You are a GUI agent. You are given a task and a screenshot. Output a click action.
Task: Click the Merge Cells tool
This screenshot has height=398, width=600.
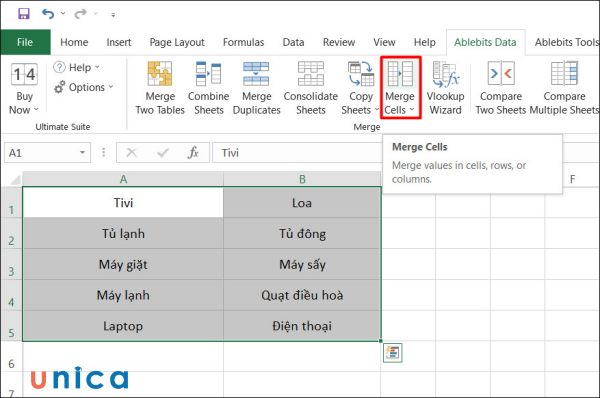tap(400, 88)
